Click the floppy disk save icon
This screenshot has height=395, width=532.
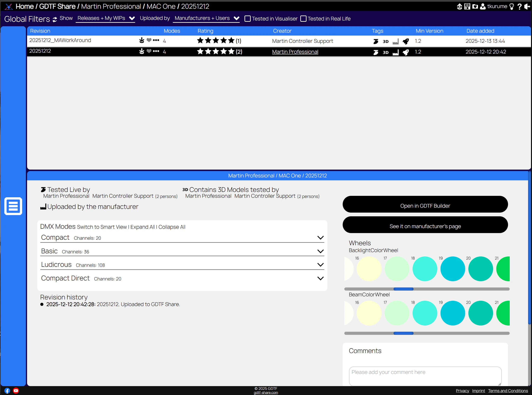pyautogui.click(x=467, y=6)
